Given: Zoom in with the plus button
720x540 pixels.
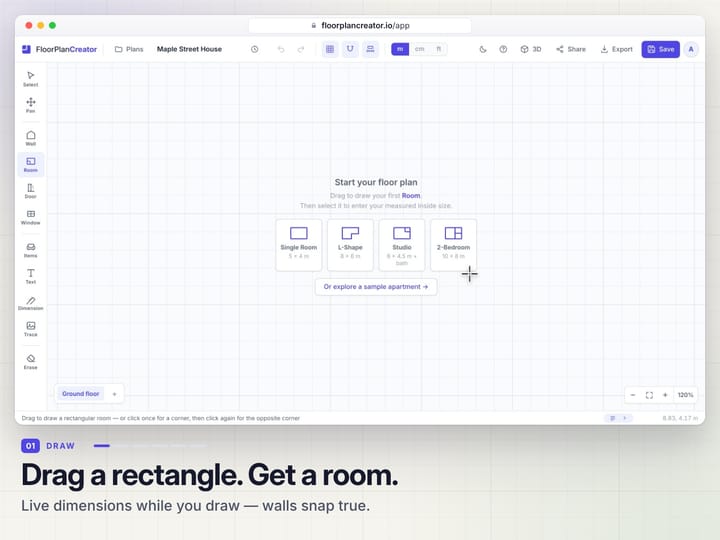Looking at the screenshot, I should (x=665, y=395).
